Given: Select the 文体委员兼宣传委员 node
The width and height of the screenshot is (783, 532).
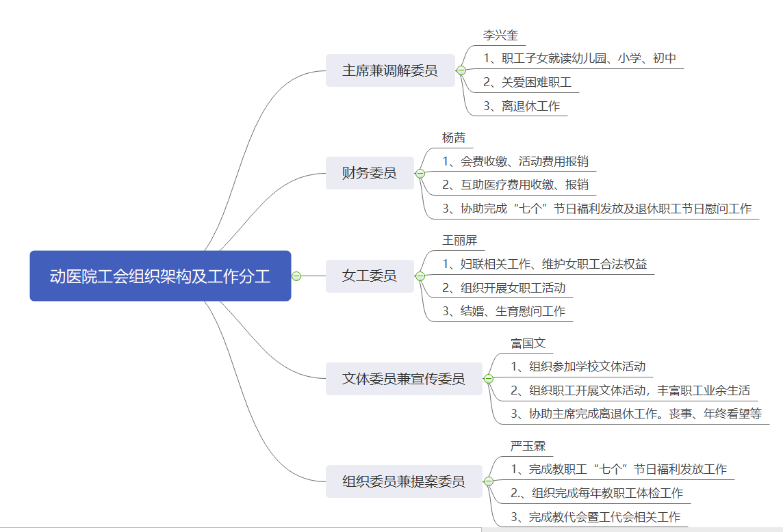Looking at the screenshot, I should (404, 379).
